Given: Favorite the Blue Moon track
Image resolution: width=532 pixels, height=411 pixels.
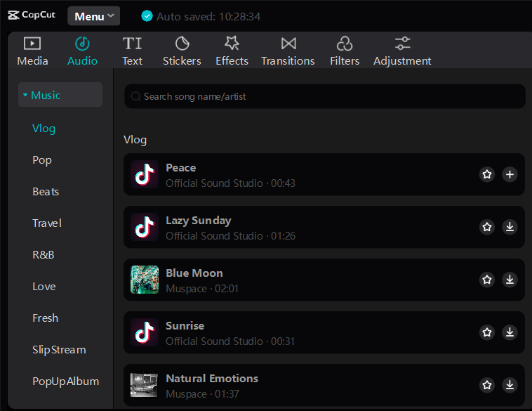Looking at the screenshot, I should click(487, 280).
